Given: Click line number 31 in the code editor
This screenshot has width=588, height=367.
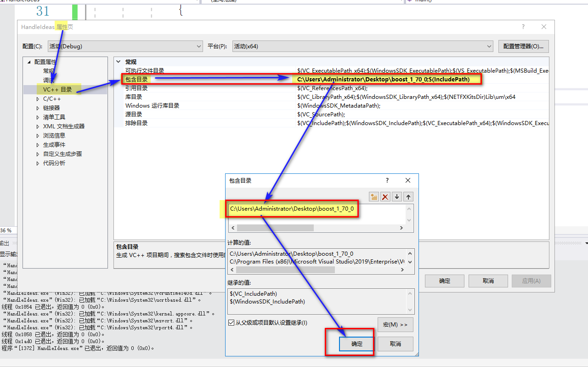Looking at the screenshot, I should pos(42,11).
